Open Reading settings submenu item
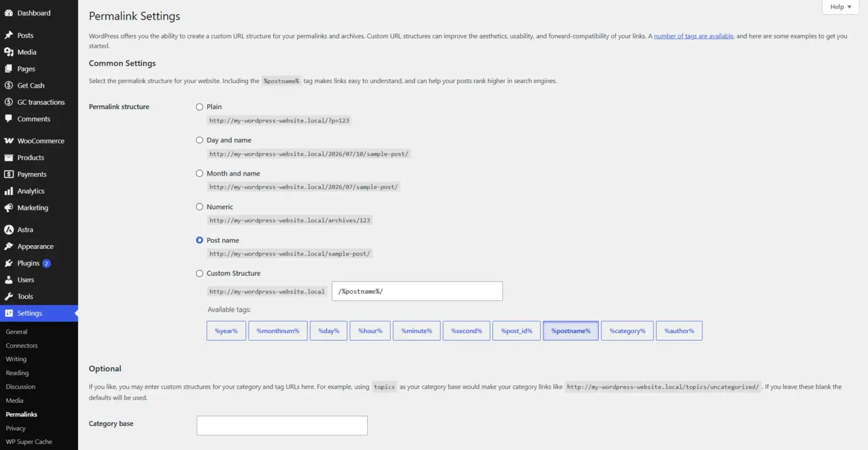The width and height of the screenshot is (868, 450). (17, 373)
